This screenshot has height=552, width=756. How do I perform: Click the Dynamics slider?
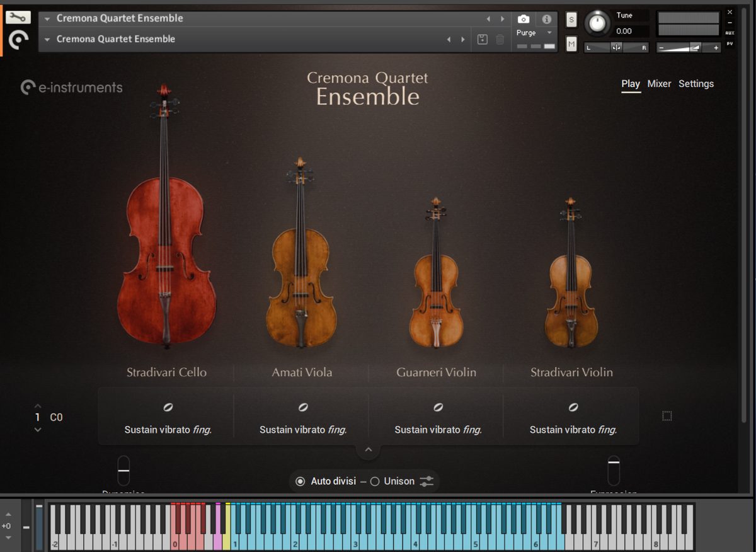pyautogui.click(x=123, y=471)
